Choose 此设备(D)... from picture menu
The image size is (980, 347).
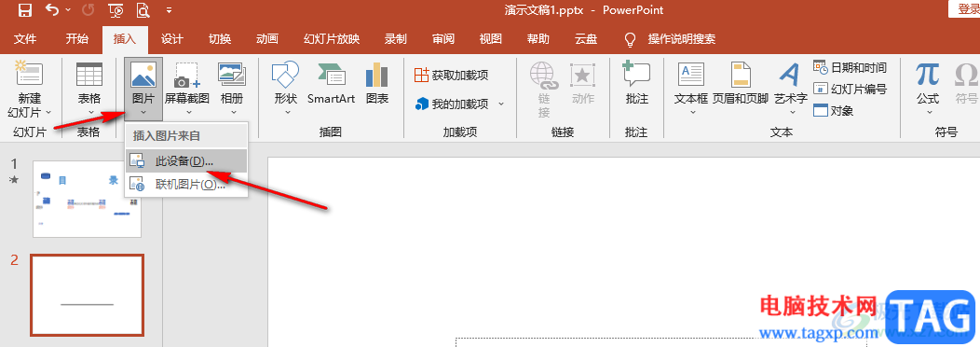tap(186, 160)
